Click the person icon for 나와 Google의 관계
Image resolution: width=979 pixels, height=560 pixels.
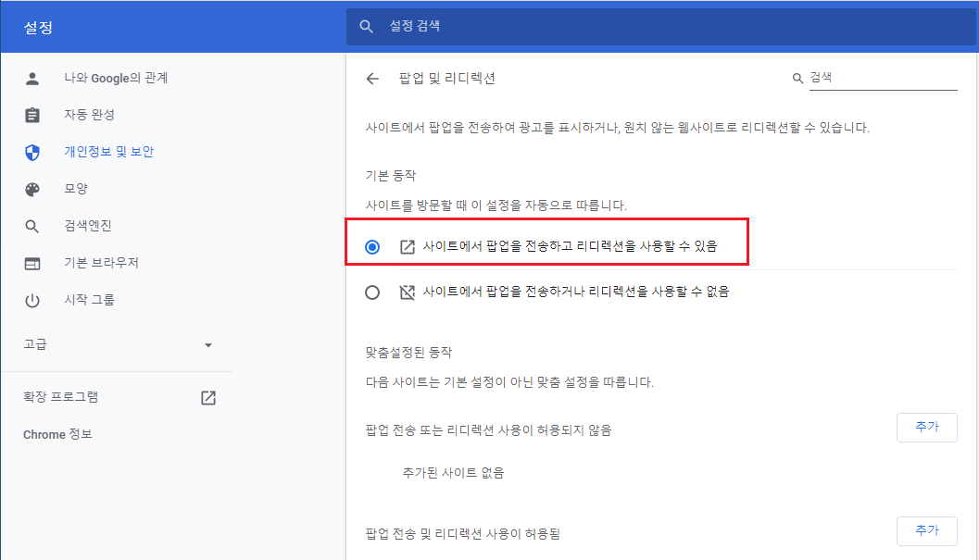[32, 78]
